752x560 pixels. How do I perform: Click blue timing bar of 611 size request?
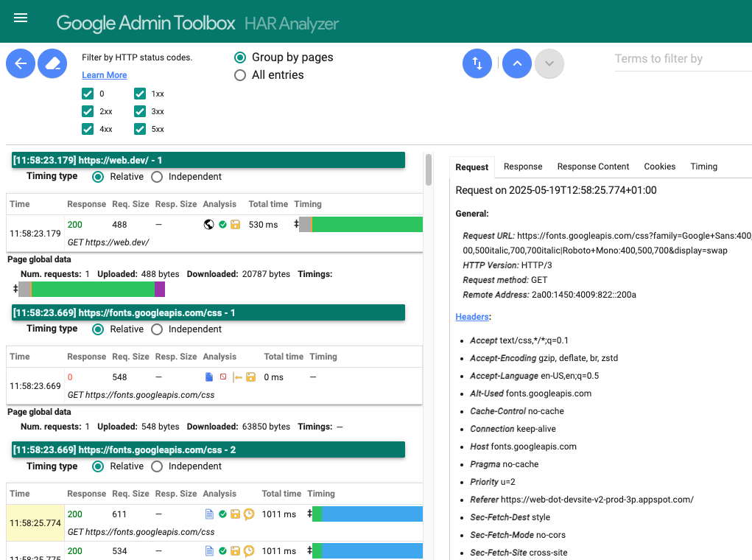click(x=372, y=514)
